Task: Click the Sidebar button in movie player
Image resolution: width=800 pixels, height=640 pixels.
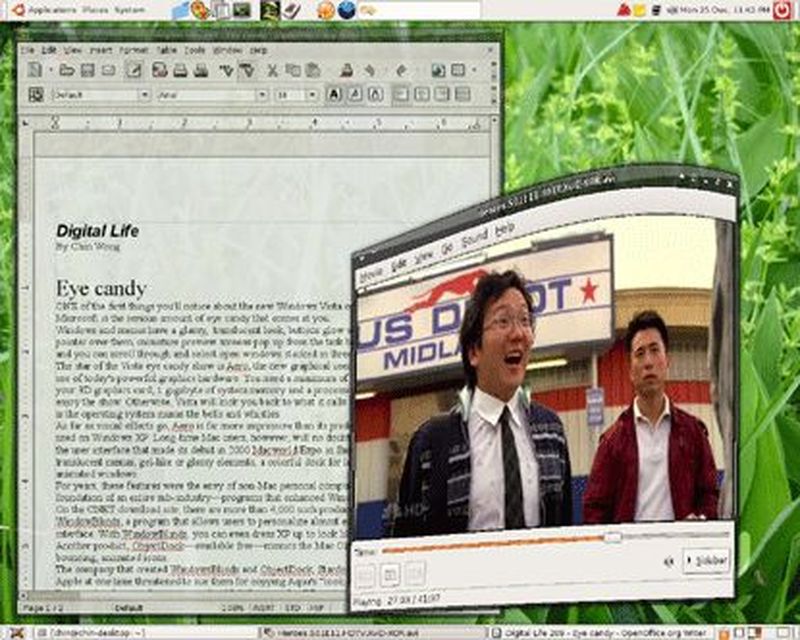Action: pos(706,561)
